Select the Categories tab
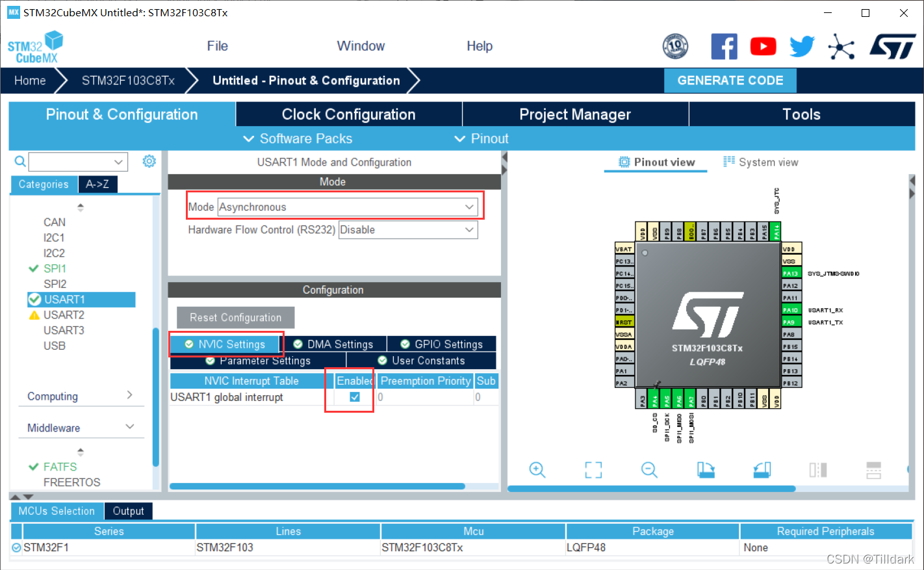The height and width of the screenshot is (570, 924). coord(44,184)
